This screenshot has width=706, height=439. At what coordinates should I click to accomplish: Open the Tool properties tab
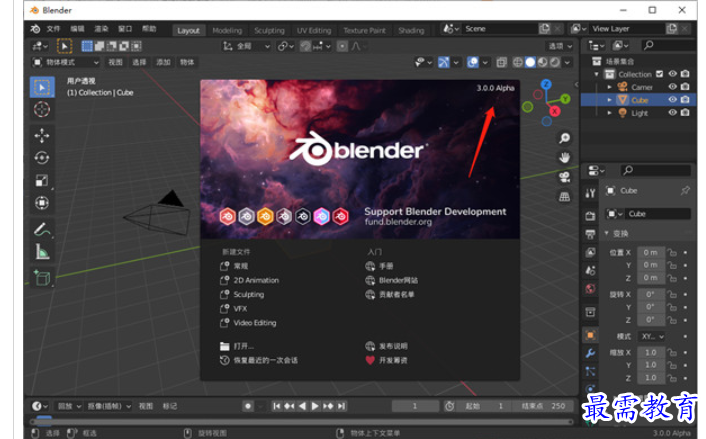[590, 193]
